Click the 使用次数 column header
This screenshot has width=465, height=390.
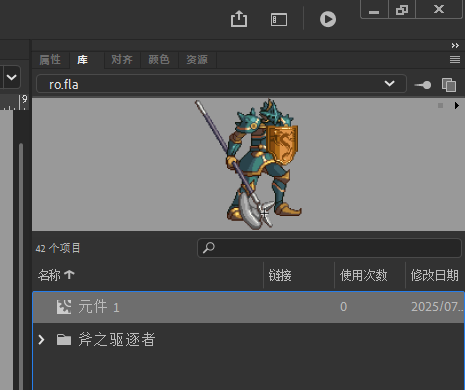pyautogui.click(x=363, y=275)
